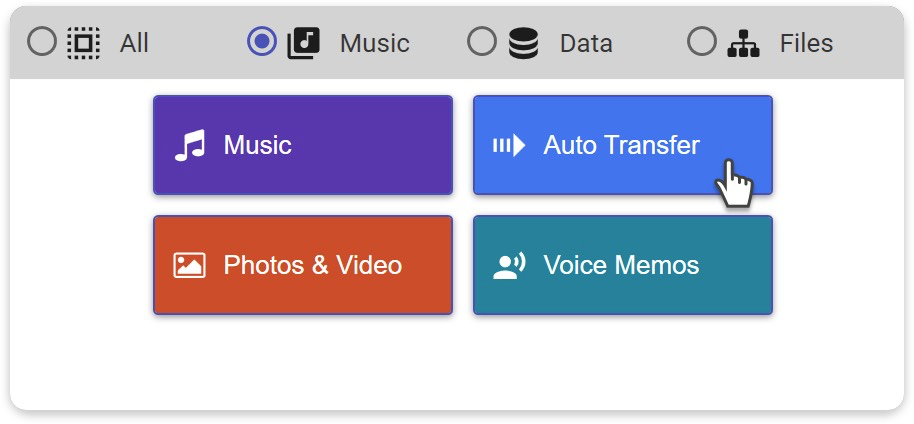Click the Music filter label in top bar

[x=374, y=44]
